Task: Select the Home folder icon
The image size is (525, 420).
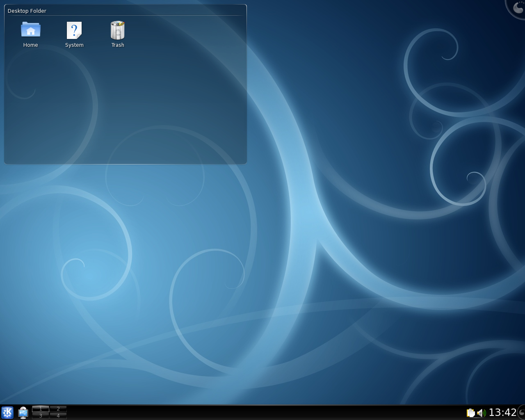Action: [31, 30]
